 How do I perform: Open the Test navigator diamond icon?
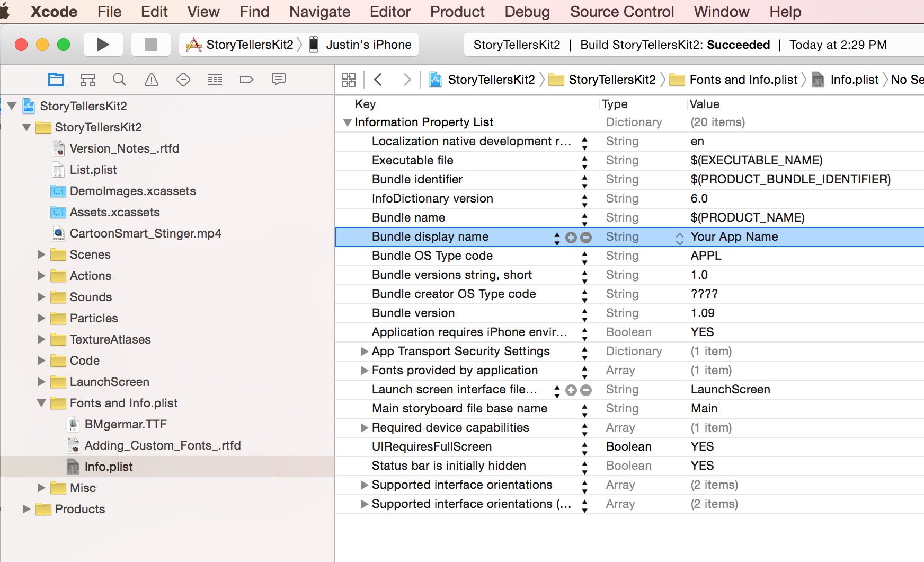tap(183, 80)
